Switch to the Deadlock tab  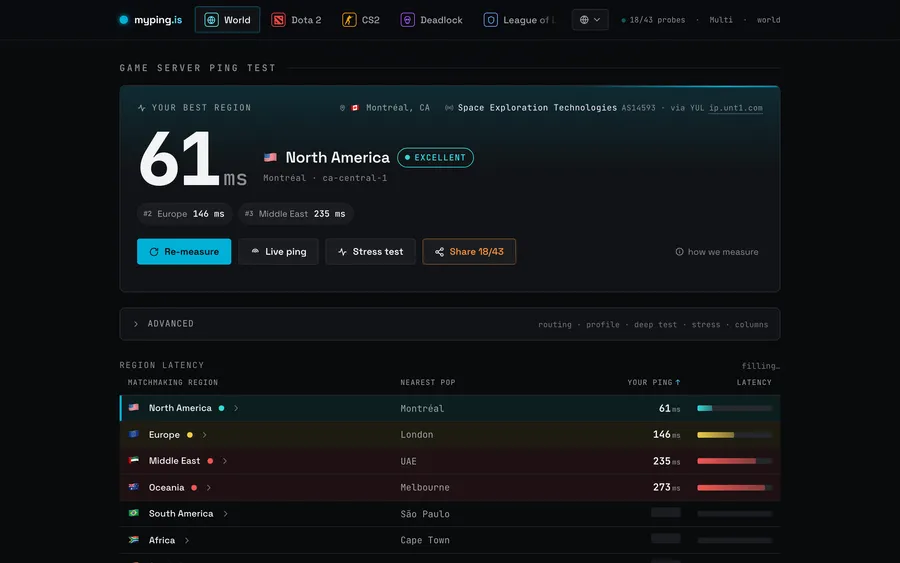(x=432, y=20)
